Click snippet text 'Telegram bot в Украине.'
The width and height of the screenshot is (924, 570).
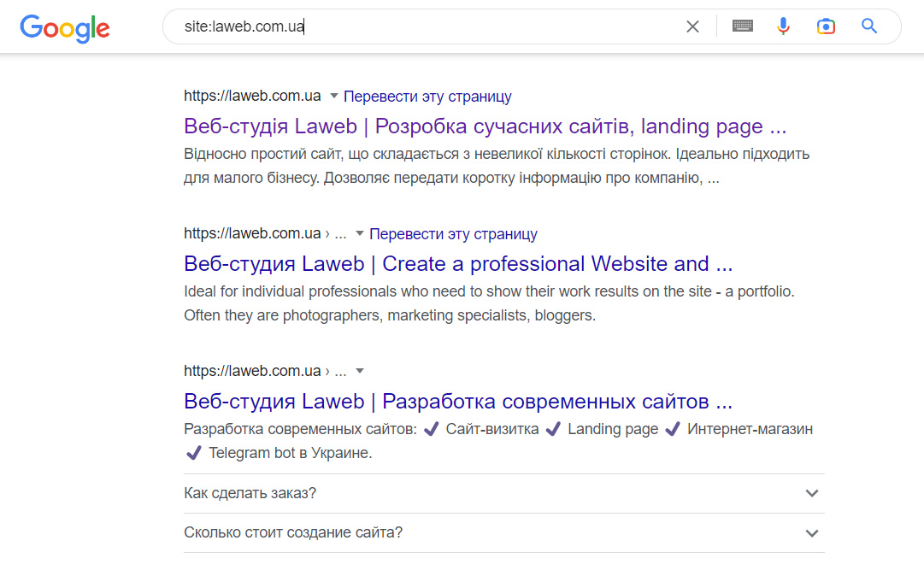(x=291, y=453)
